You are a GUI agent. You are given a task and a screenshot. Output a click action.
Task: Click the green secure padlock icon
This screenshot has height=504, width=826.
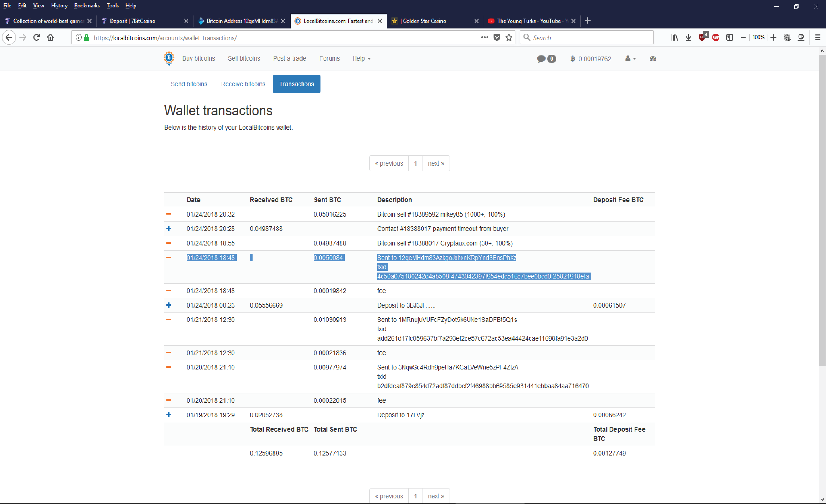87,38
